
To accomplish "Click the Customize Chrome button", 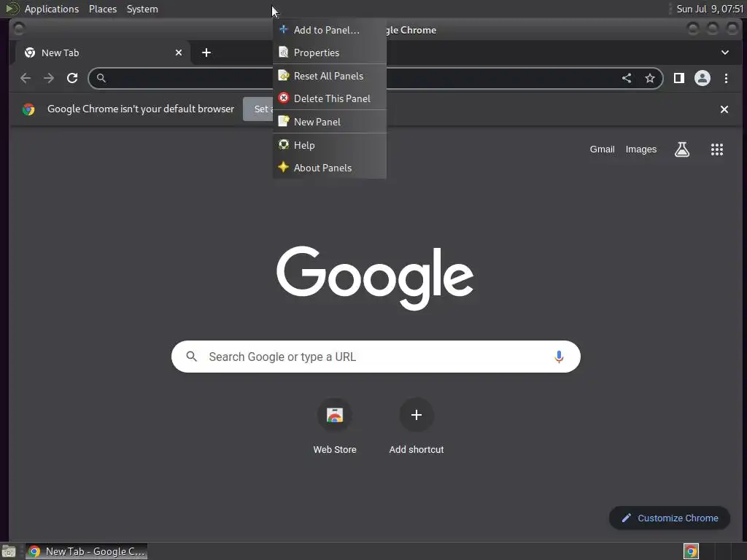I will coord(670,518).
